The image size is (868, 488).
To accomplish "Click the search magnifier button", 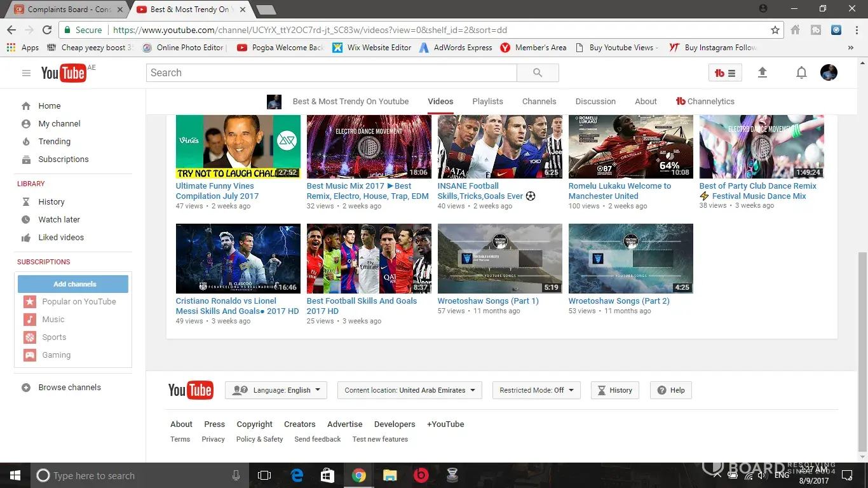I will point(538,73).
